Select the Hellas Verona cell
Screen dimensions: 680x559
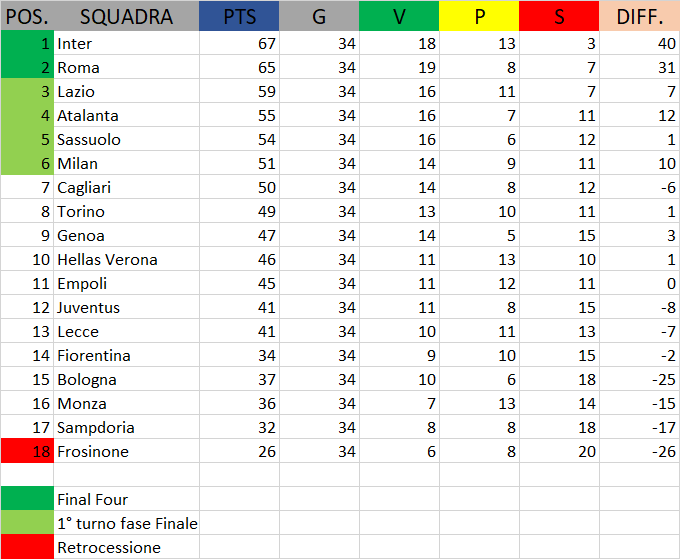pos(126,260)
